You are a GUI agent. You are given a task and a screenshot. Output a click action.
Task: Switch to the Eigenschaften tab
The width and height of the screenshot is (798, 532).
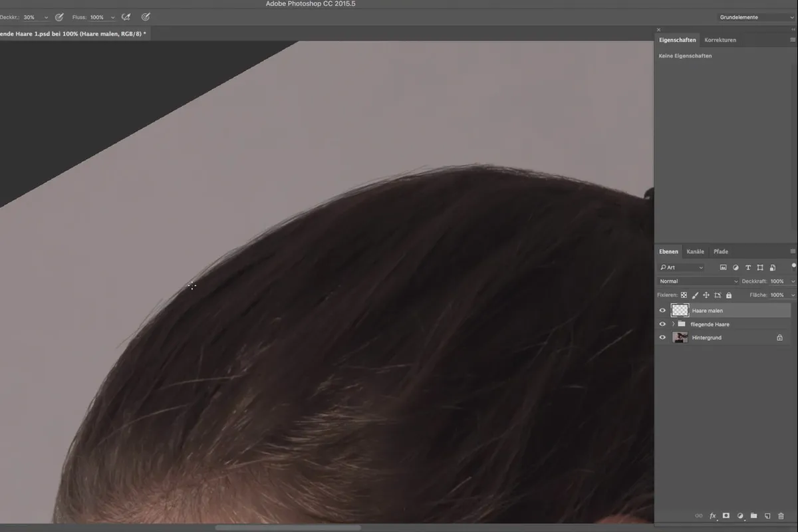pos(677,40)
